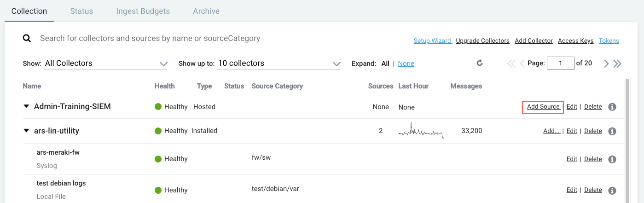Click the magnifying glass search icon

(x=27, y=39)
